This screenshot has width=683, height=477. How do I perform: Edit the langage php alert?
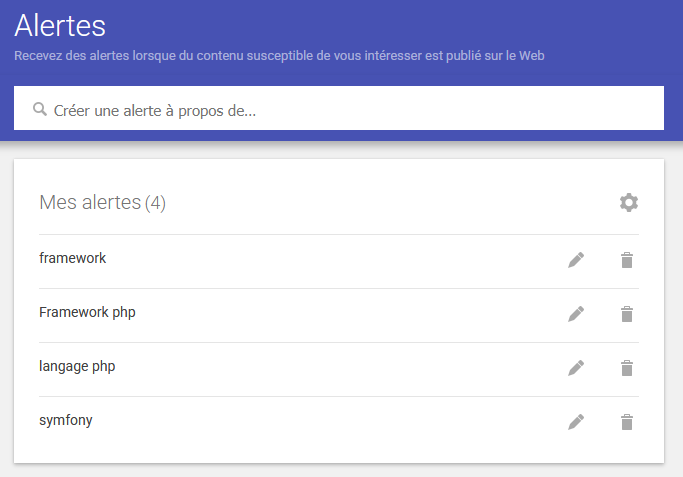click(x=576, y=368)
